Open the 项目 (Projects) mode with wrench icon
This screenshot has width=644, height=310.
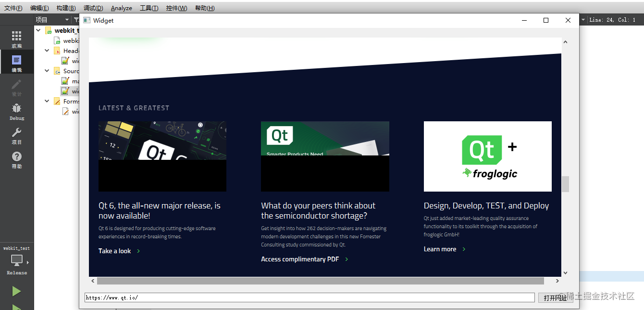17,135
